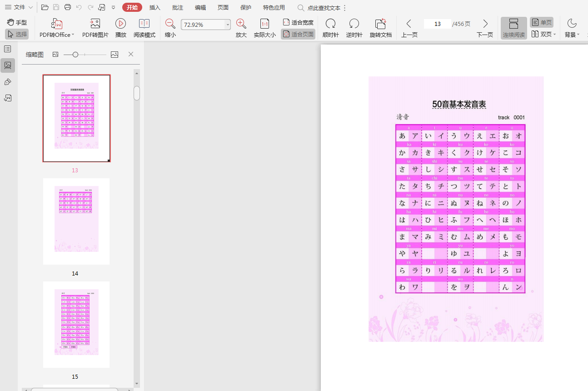Expand the 背景 background dropdown
The width and height of the screenshot is (588, 391).
572,28
